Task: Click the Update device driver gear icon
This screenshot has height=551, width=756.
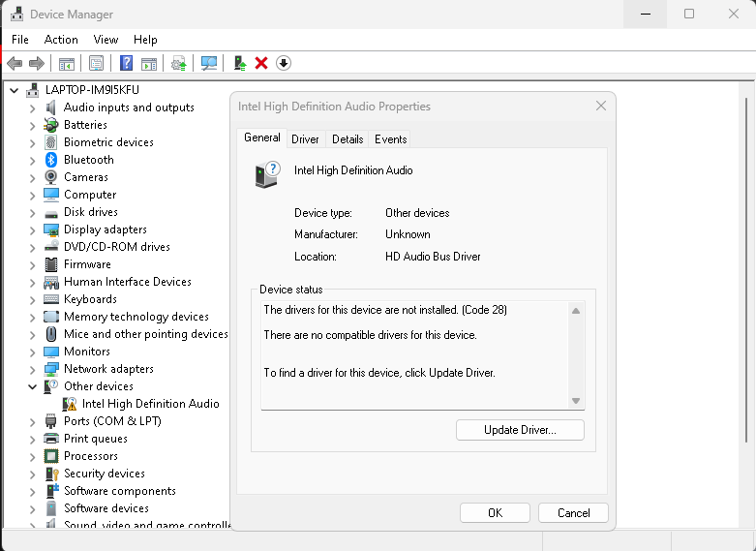Action: tap(179, 63)
